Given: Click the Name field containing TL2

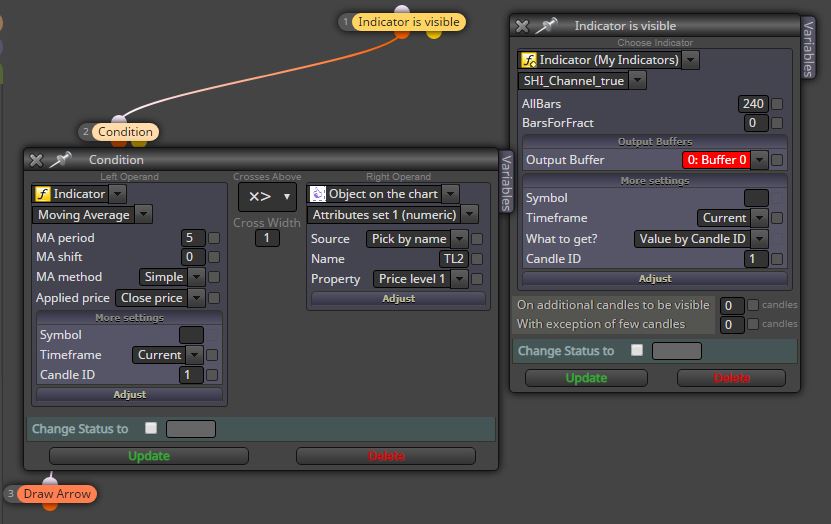Looking at the screenshot, I should (454, 259).
